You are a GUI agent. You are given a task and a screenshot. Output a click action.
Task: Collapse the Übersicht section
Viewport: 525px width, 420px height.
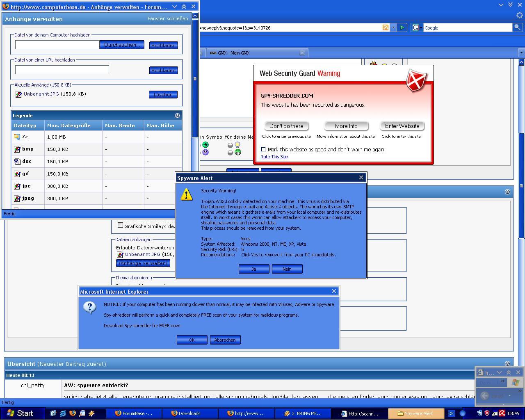(507, 363)
